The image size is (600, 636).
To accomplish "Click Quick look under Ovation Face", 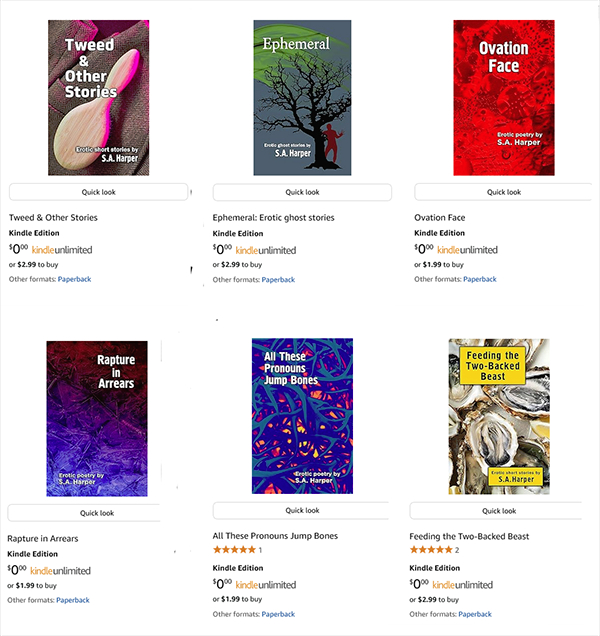I will coord(503,192).
